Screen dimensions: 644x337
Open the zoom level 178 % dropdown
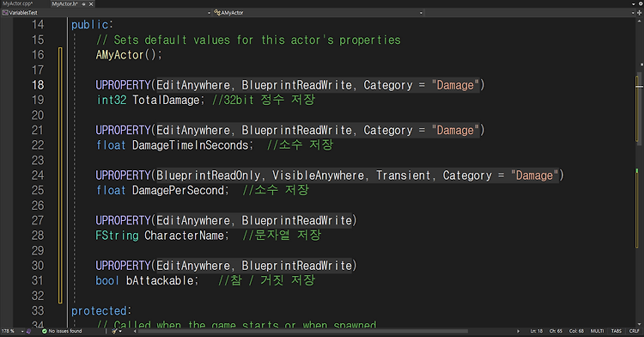(12, 331)
